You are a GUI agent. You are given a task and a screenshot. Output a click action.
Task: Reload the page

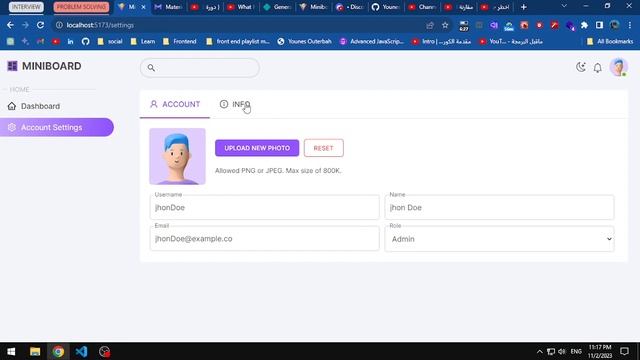[x=40, y=25]
